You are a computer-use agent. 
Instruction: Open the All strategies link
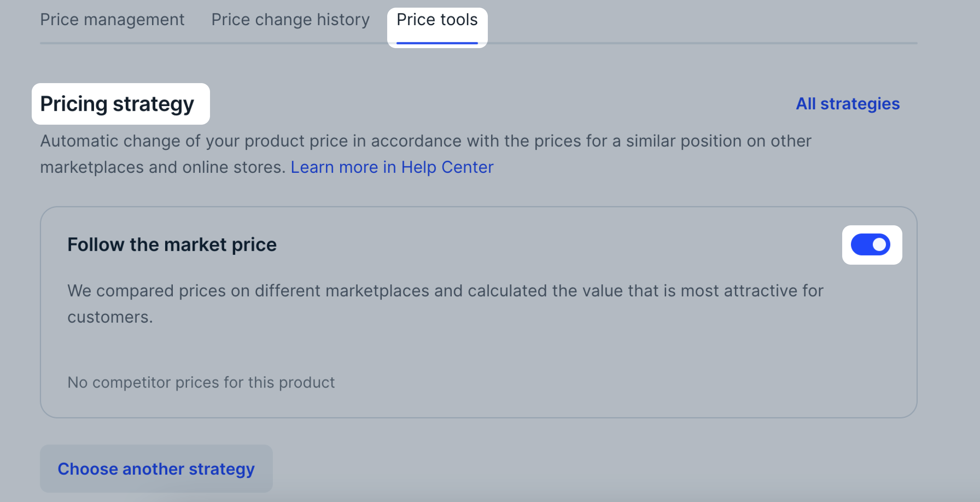(x=848, y=104)
